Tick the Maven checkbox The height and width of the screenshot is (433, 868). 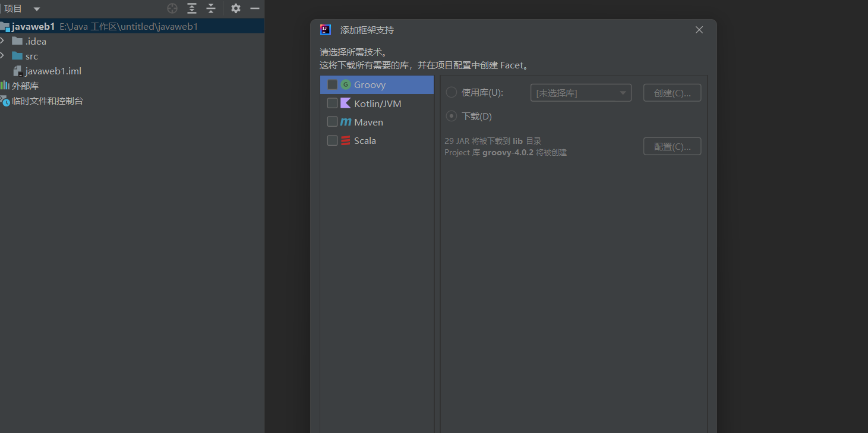(332, 122)
